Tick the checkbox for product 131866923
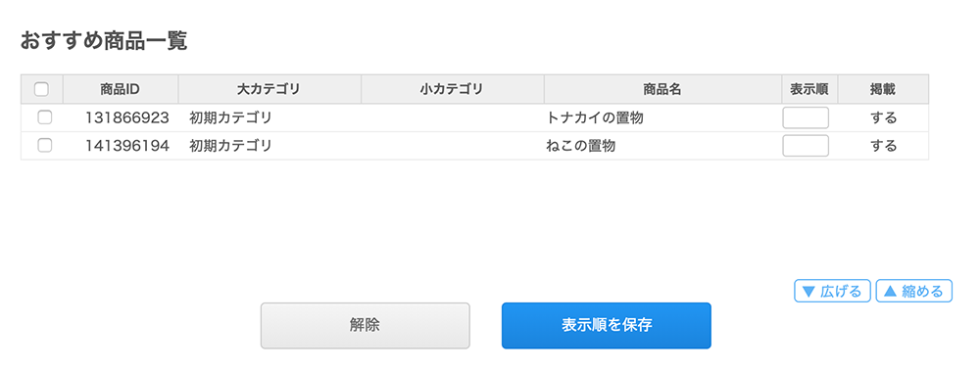The image size is (980, 370). tap(44, 117)
